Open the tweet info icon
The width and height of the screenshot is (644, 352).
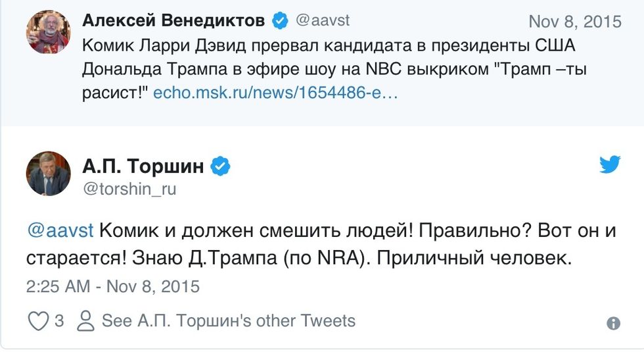[612, 323]
